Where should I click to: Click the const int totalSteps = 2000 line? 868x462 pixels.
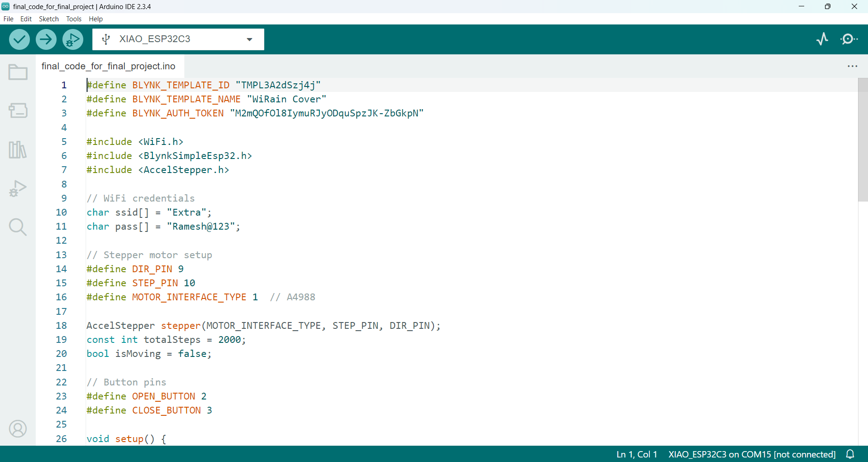[x=166, y=340]
